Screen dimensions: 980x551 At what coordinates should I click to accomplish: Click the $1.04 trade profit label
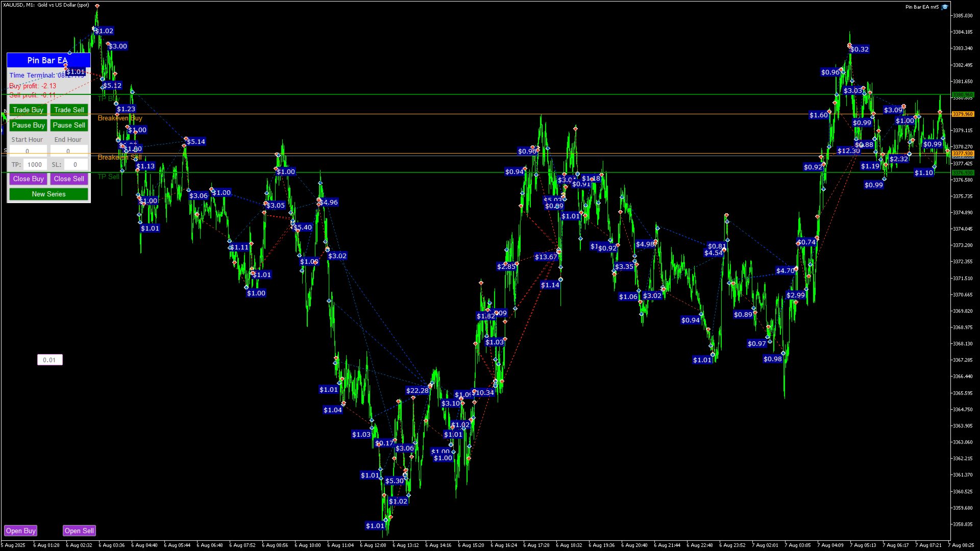click(x=333, y=410)
